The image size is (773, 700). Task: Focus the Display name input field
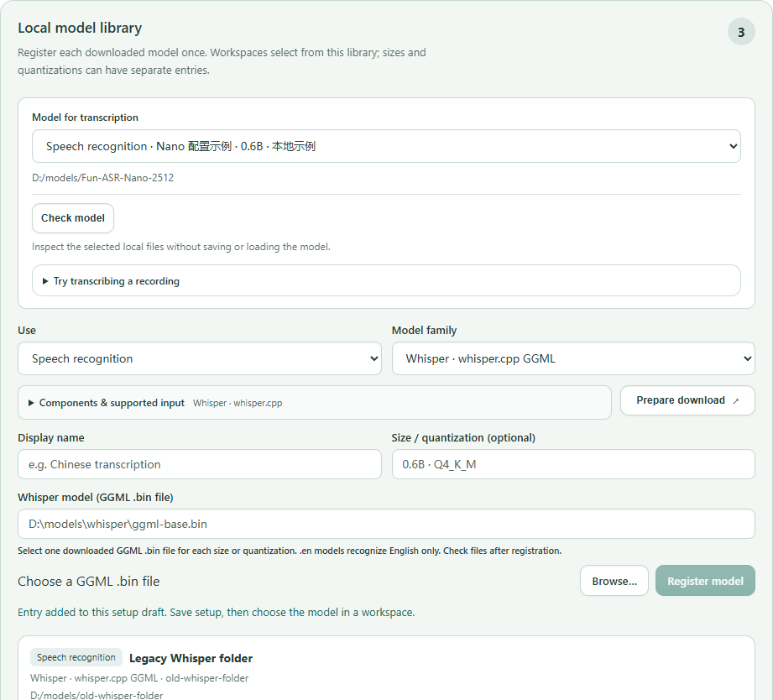(200, 464)
